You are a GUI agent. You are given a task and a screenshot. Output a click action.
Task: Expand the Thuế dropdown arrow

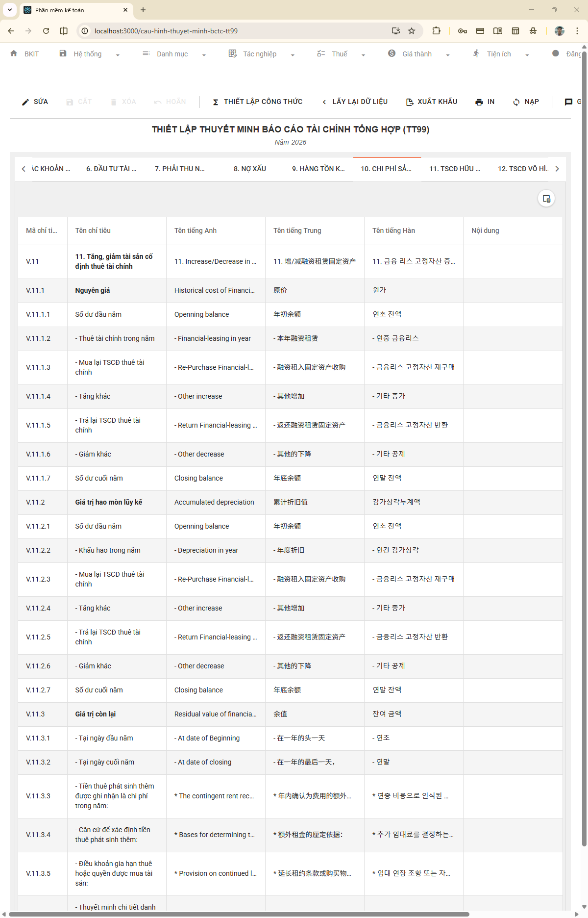pos(363,55)
